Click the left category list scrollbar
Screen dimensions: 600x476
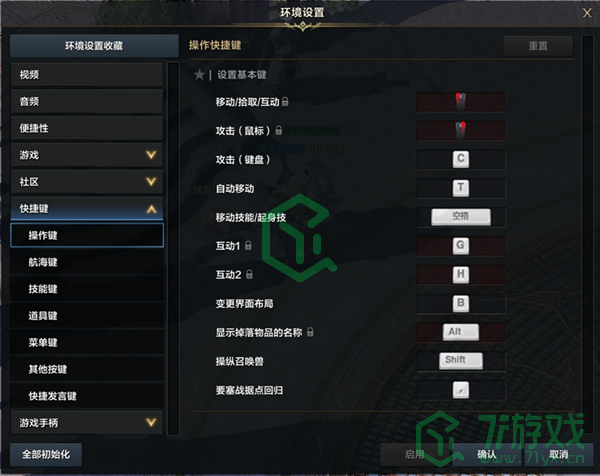pos(173,248)
